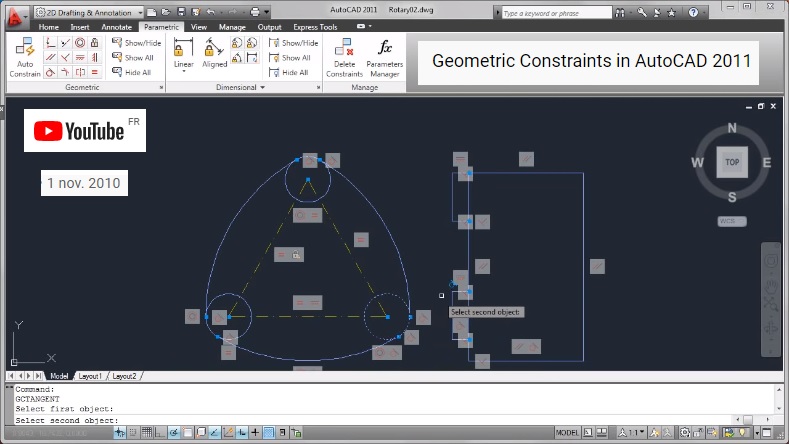Select the Smooth constraint icon
Viewport: 789px width, 444px height.
pyautogui.click(x=65, y=72)
